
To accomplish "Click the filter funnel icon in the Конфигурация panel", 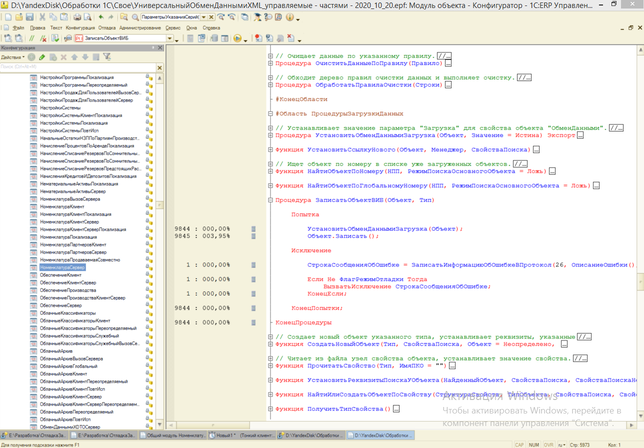I will click(107, 58).
